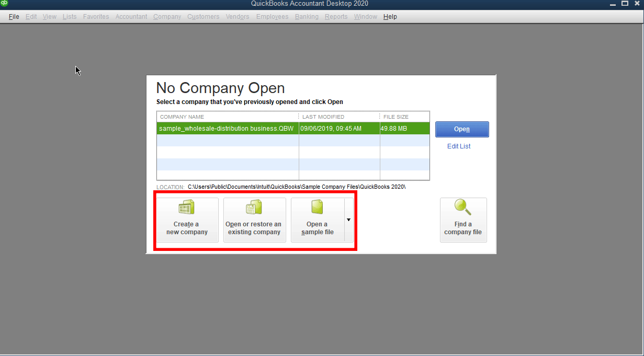
Task: Open the Edit menu
Action: point(31,17)
